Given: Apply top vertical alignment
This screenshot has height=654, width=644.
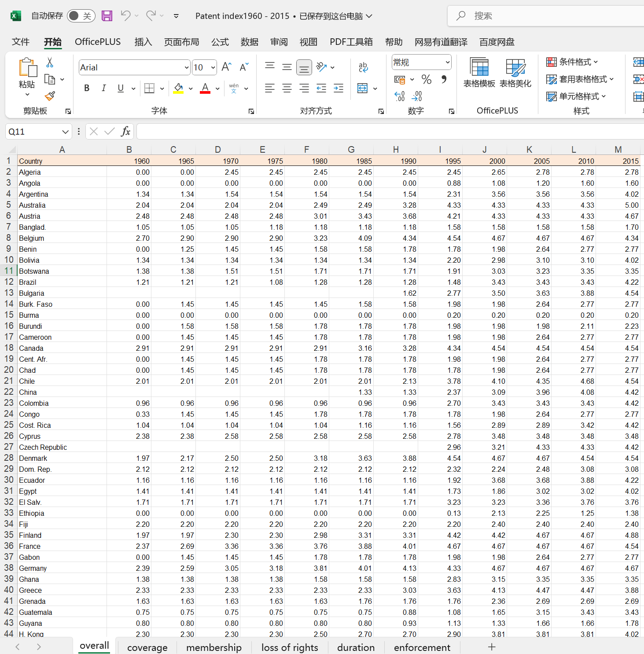Looking at the screenshot, I should tap(270, 67).
